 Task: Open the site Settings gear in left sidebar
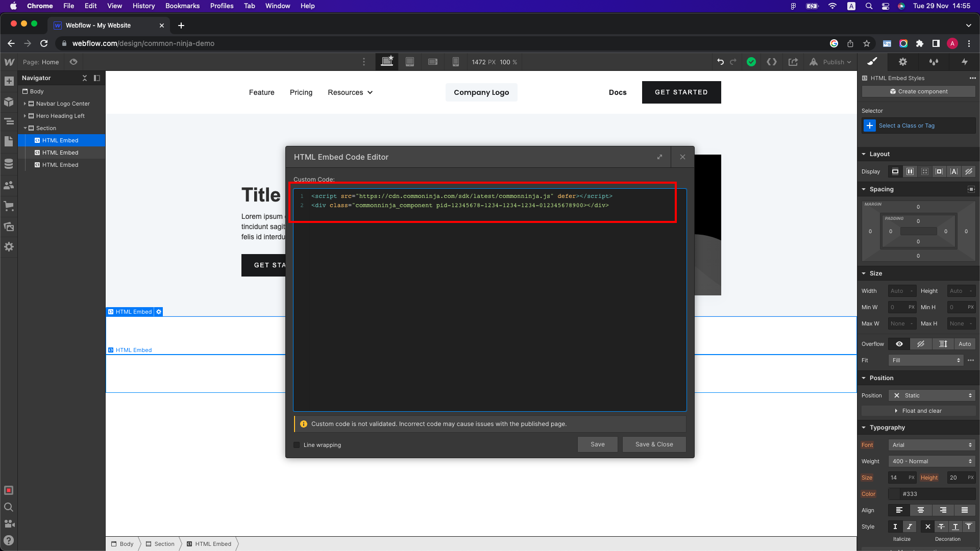tap(9, 247)
